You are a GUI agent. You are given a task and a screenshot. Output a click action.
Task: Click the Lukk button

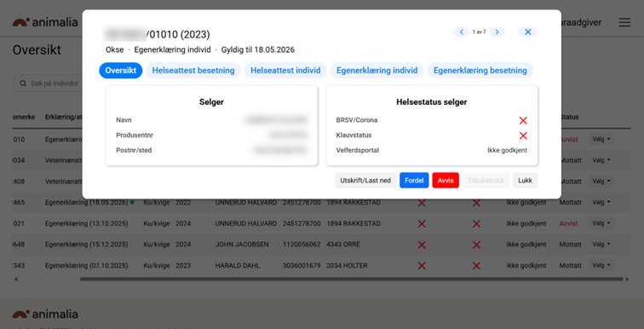525,181
